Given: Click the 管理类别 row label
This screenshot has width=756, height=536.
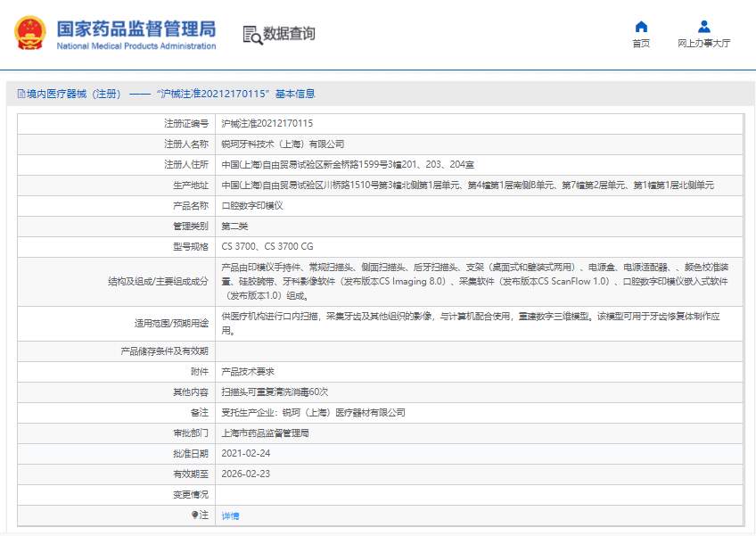Looking at the screenshot, I should (191, 227).
